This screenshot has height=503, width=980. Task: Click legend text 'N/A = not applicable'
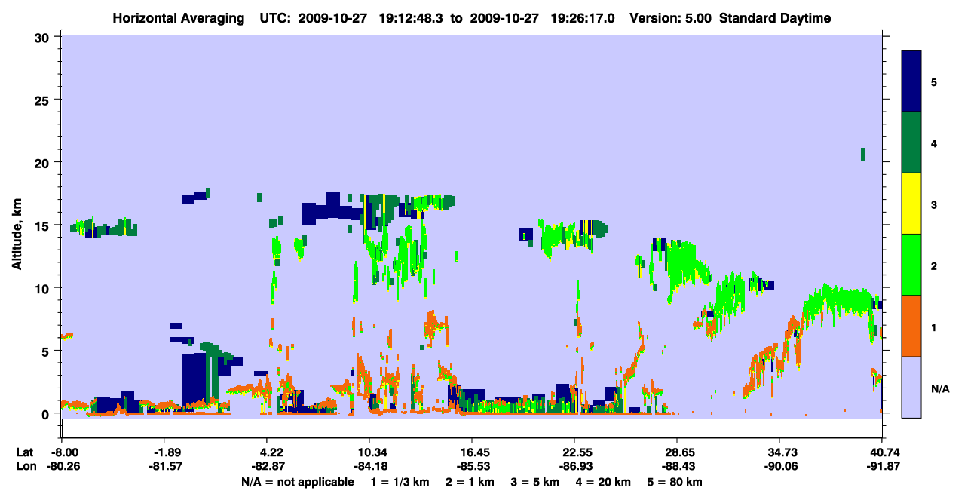coord(297,482)
